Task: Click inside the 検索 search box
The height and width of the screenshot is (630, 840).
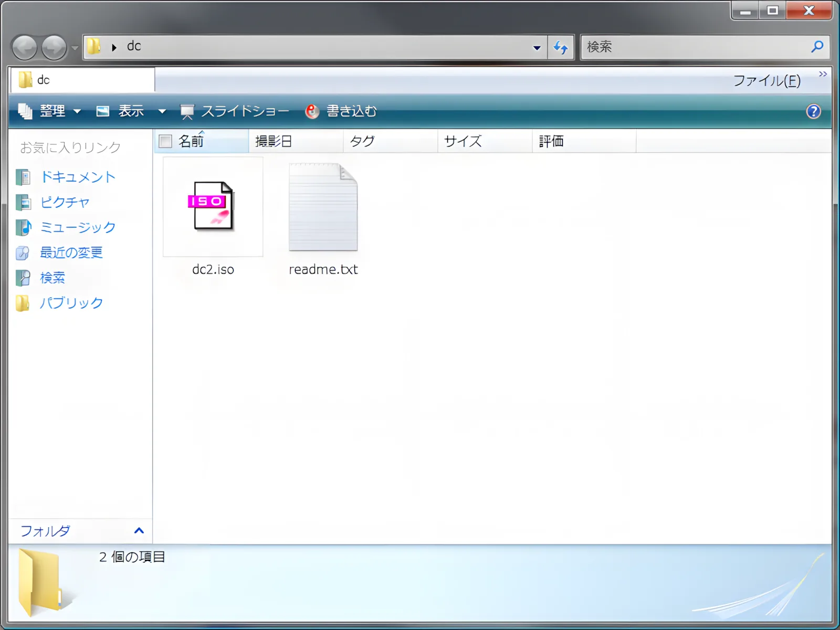Action: (x=682, y=47)
